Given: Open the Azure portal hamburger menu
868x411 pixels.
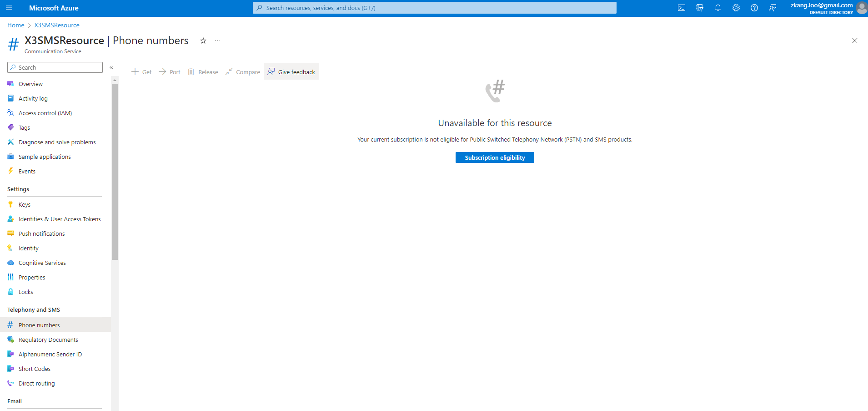Looking at the screenshot, I should click(9, 8).
